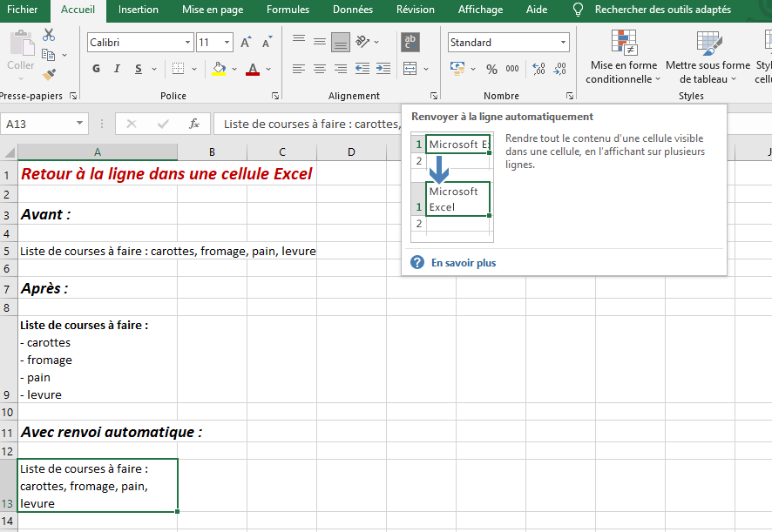Viewport: 772px width, 532px height.
Task: Open Police dialog launcher
Action: (275, 96)
